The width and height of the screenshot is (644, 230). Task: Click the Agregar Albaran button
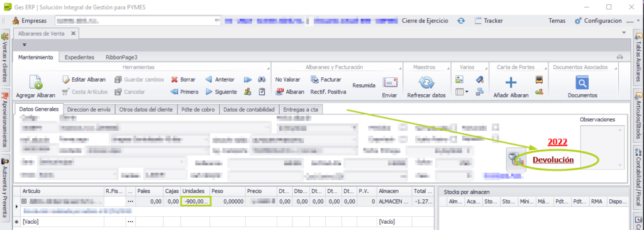(35, 87)
